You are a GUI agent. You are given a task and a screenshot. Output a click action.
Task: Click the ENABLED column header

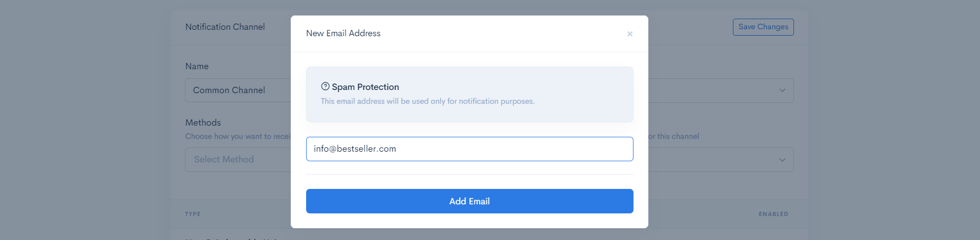(773, 214)
